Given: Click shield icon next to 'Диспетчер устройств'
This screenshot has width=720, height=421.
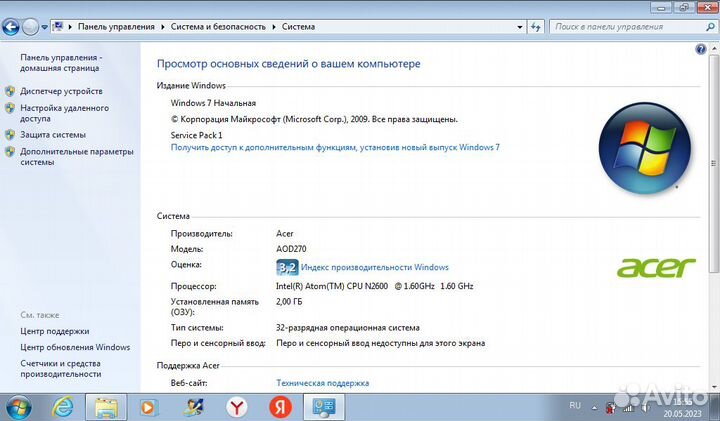Looking at the screenshot, I should tap(10, 91).
